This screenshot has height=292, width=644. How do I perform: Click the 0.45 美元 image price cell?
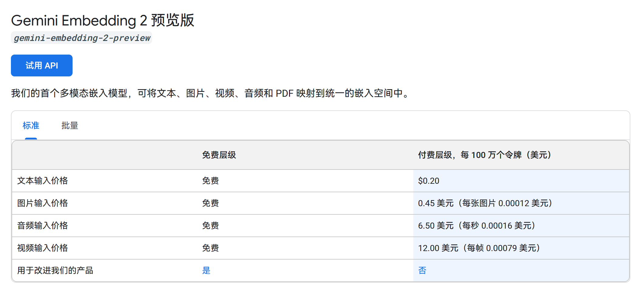tap(485, 203)
